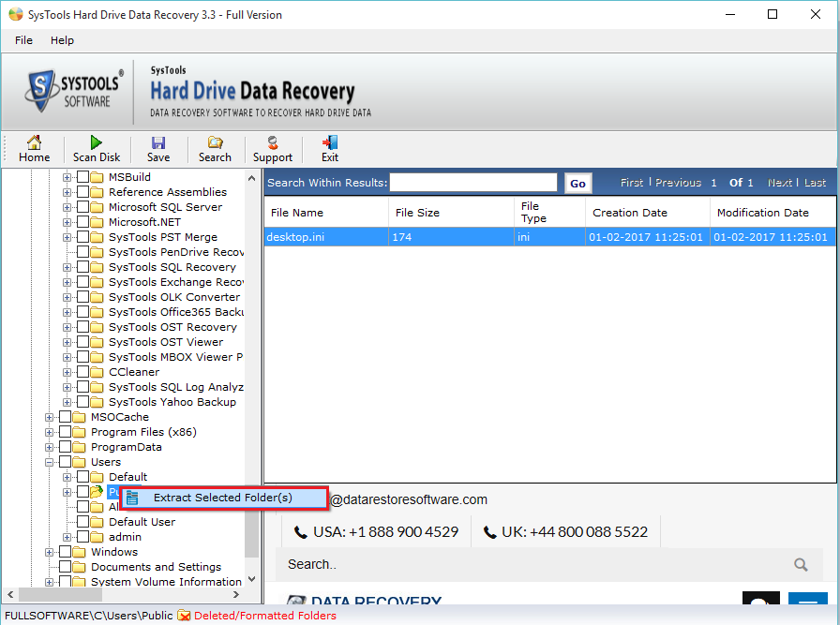This screenshot has height=625, width=840.
Task: Open the File menu
Action: [x=23, y=40]
